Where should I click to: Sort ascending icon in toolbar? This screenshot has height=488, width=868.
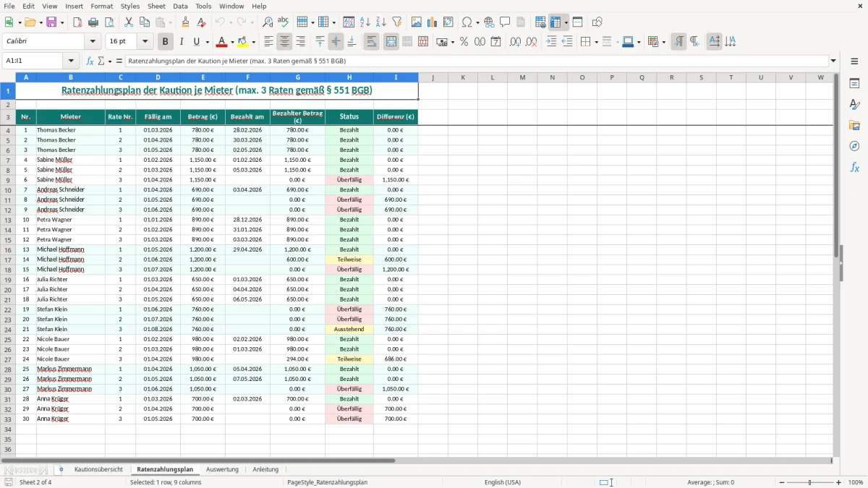click(365, 22)
